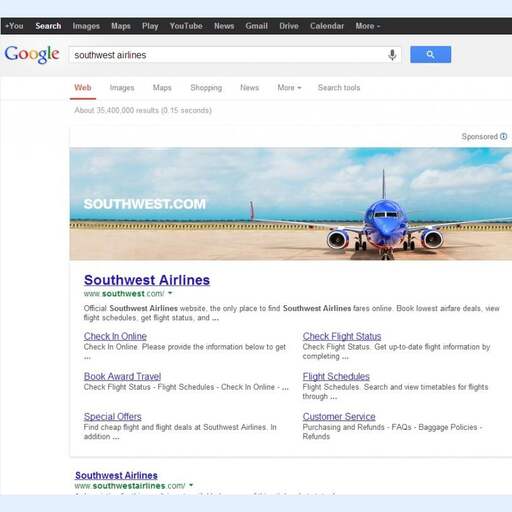Screen dimensions: 512x512
Task: Expand the More menu in black bar
Action: pyautogui.click(x=367, y=26)
